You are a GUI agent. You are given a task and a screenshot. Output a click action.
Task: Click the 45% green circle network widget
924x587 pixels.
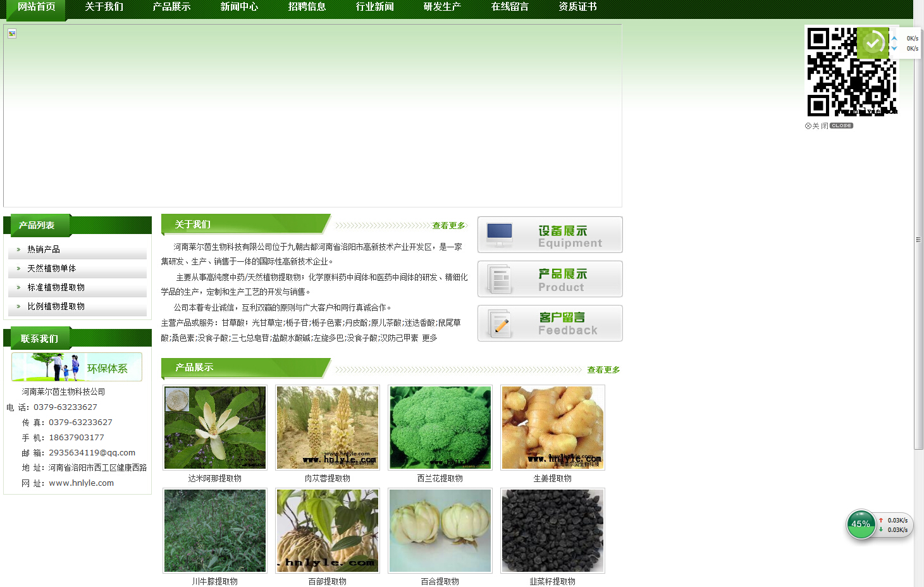[x=861, y=524]
